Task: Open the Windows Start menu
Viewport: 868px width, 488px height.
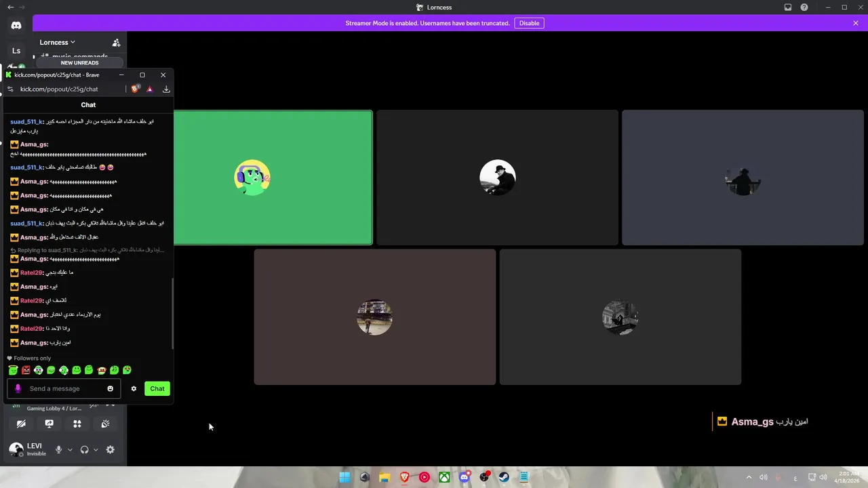Action: tap(344, 477)
